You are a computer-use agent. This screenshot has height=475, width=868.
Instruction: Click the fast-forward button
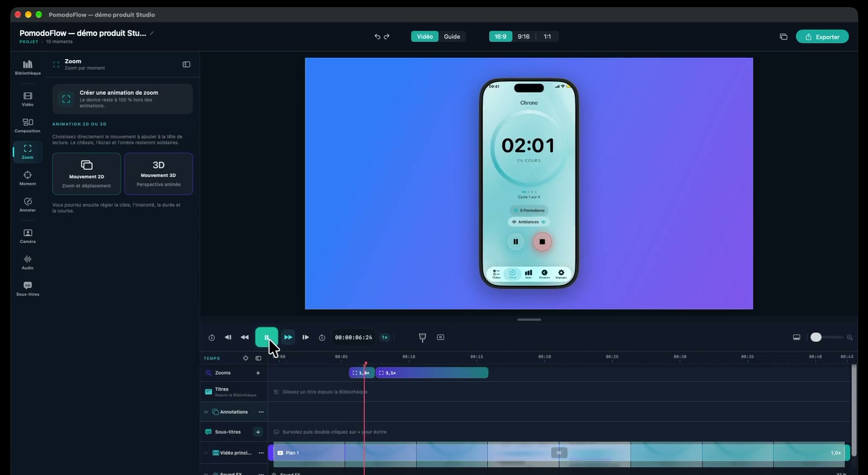[288, 337]
